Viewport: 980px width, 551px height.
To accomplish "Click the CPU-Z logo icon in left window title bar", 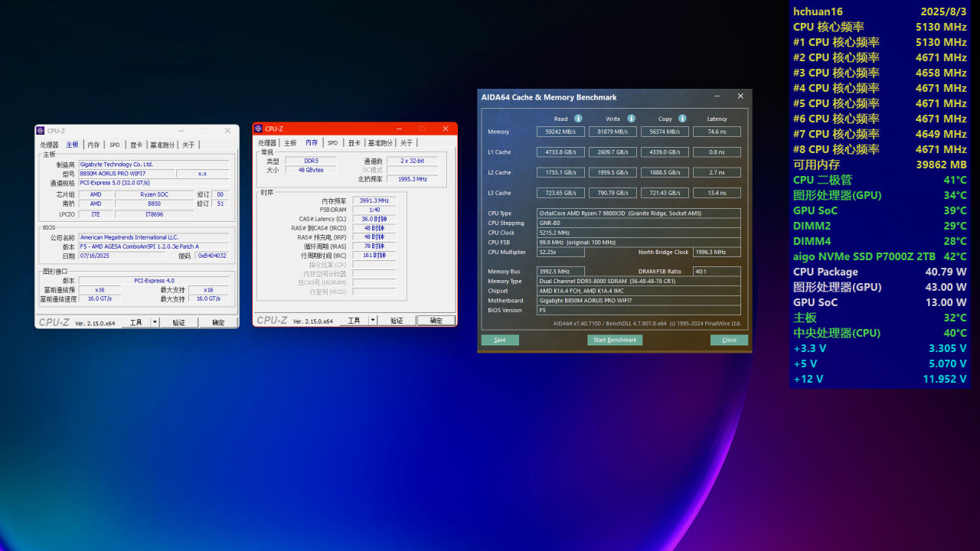I will click(41, 131).
